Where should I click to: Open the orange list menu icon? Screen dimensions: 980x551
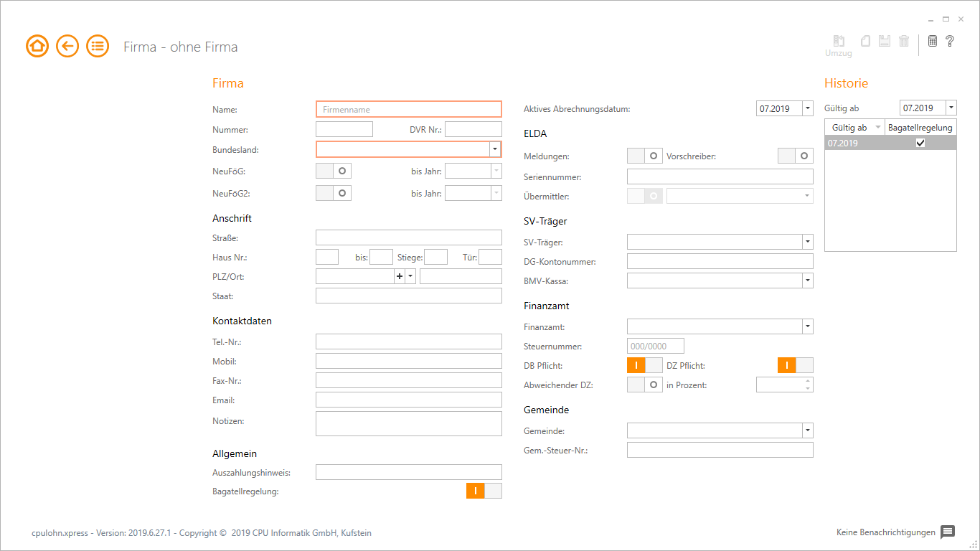pos(98,47)
